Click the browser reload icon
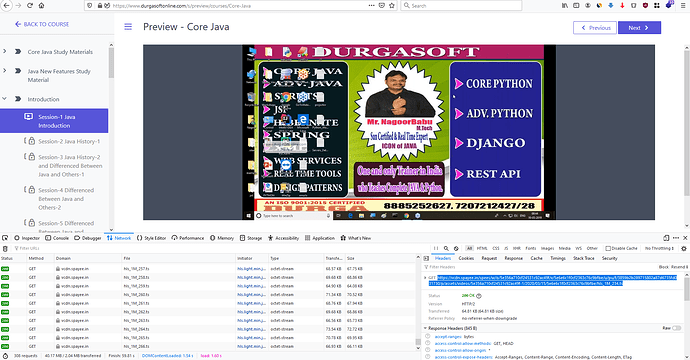Viewport: 690px width, 360px height. point(30,5)
